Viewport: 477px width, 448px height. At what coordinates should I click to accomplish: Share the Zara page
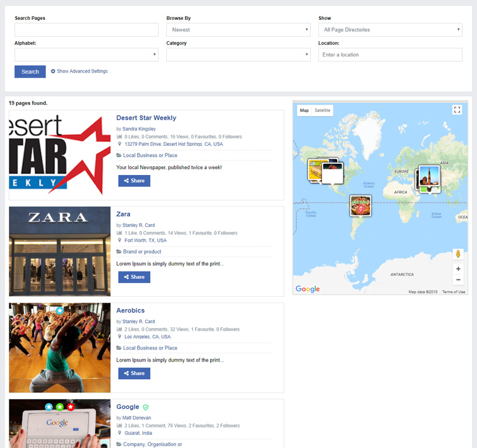coord(134,277)
